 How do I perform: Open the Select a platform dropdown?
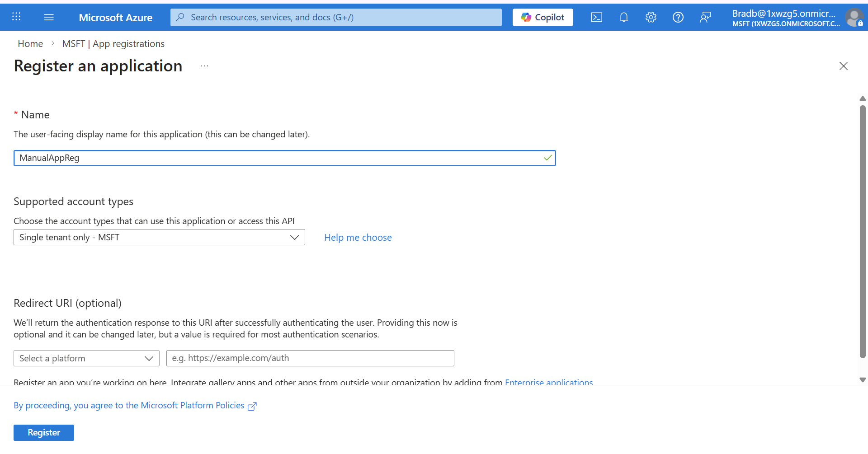[86, 358]
